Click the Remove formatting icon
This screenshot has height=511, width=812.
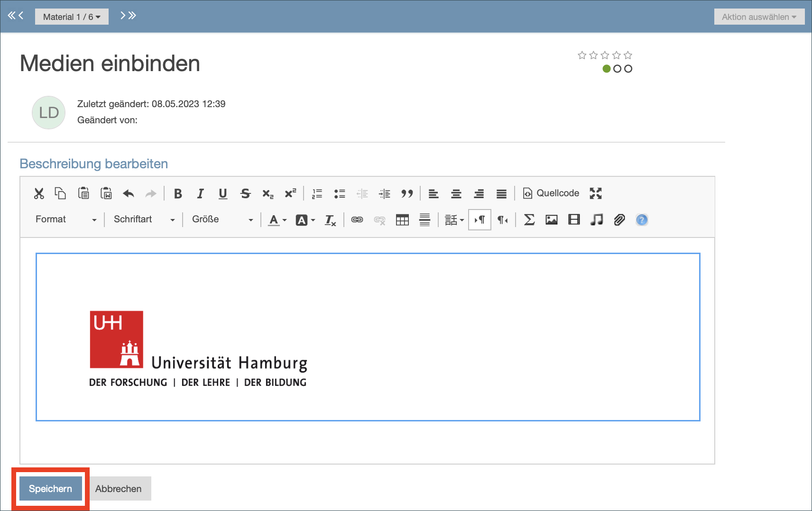330,220
